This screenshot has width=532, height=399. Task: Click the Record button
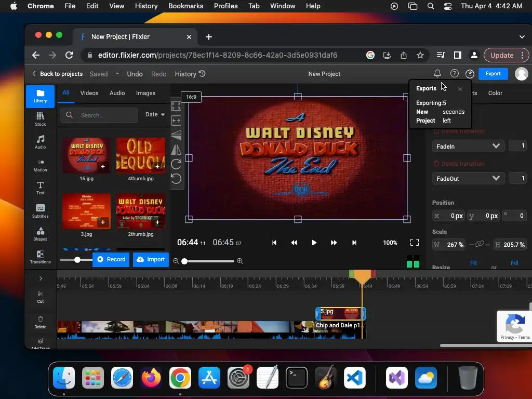tap(111, 259)
